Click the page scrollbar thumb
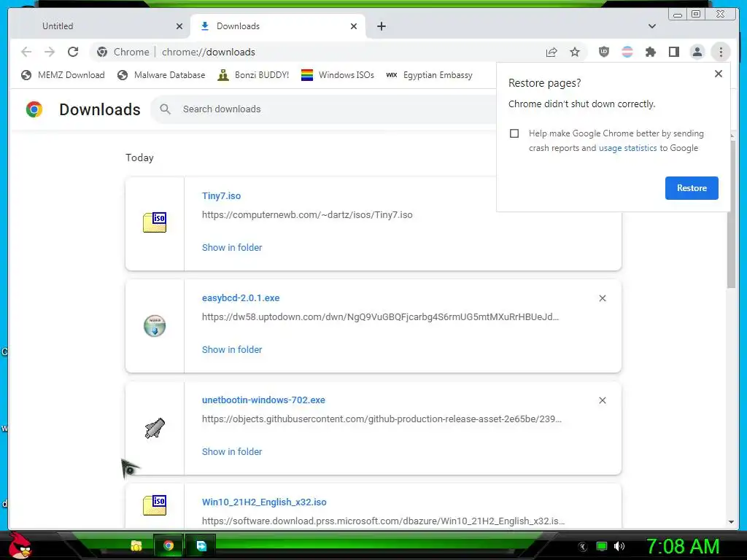 coord(731,214)
